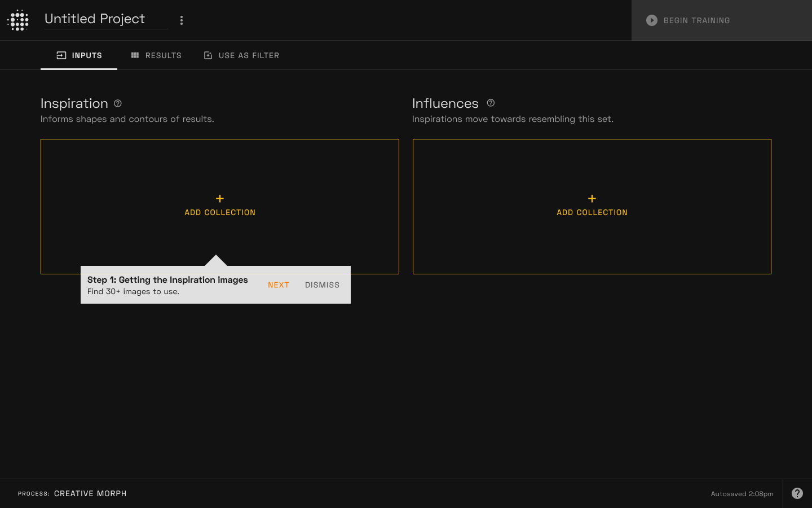
Task: Start training with Begin Training button
Action: [722, 20]
